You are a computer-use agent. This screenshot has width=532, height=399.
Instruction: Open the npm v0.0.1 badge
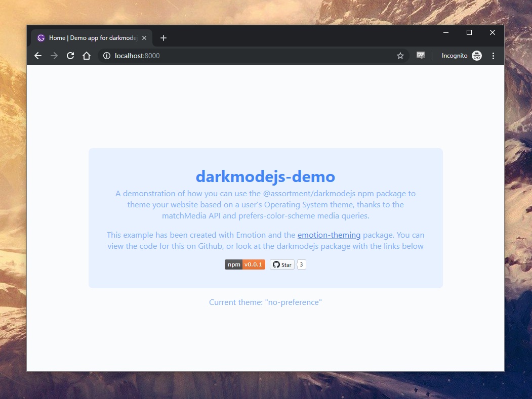244,265
